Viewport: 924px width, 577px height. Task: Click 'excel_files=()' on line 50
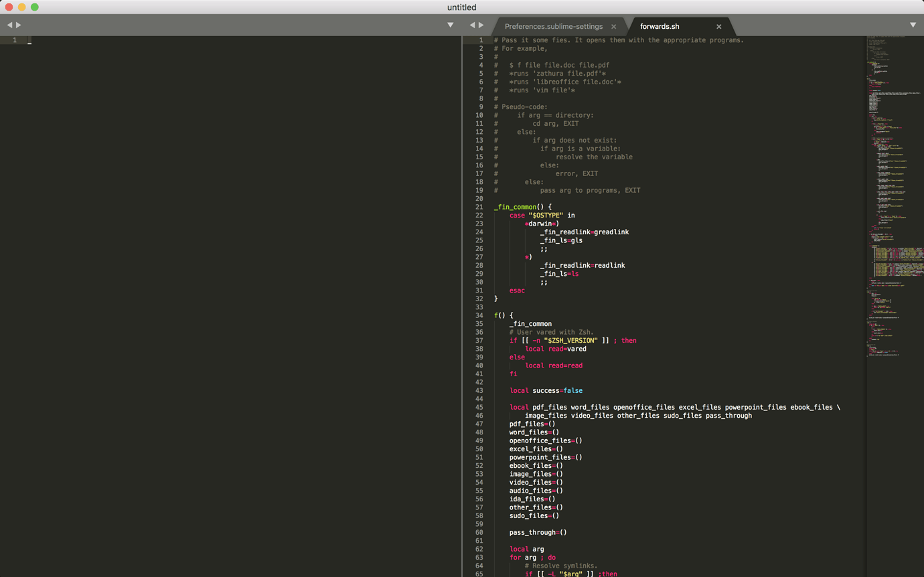click(536, 449)
